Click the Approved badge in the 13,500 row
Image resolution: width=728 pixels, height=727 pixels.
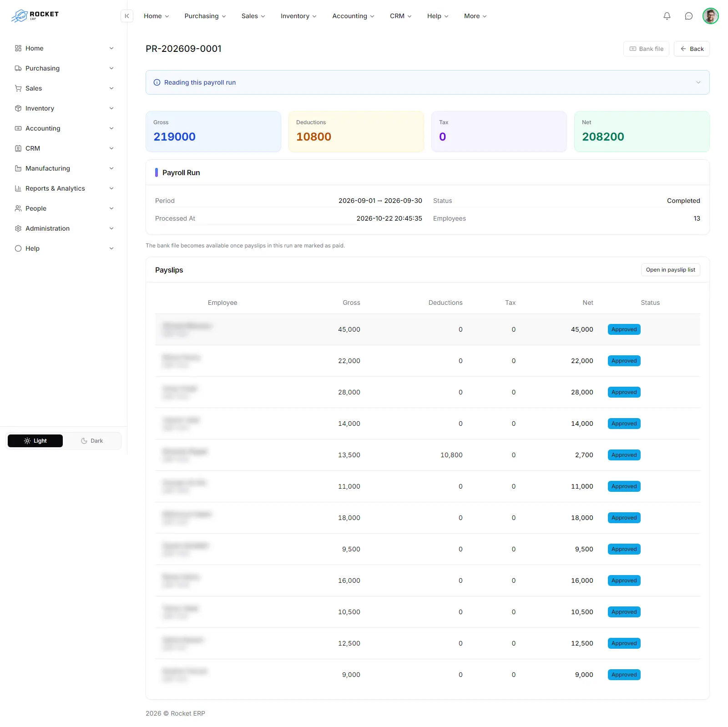[624, 455]
